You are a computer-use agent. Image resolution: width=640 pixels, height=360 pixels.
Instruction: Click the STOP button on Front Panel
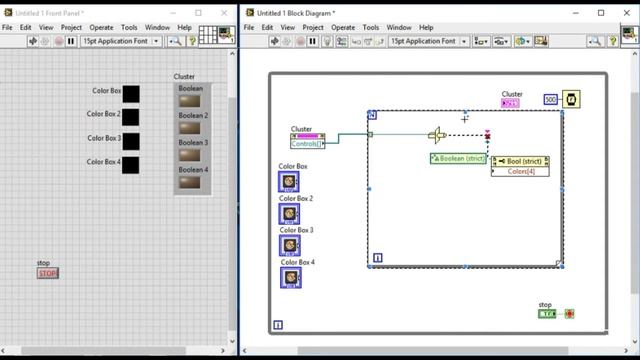[48, 273]
